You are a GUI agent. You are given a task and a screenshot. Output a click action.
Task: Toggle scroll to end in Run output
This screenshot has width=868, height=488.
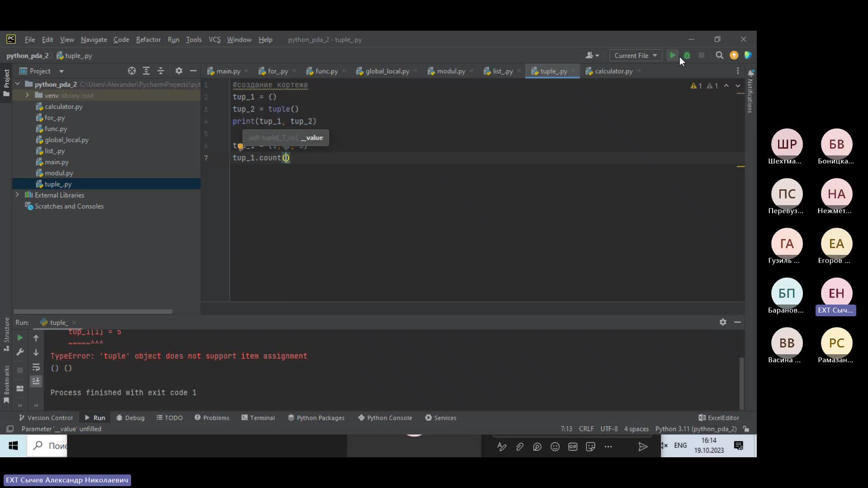point(36,381)
